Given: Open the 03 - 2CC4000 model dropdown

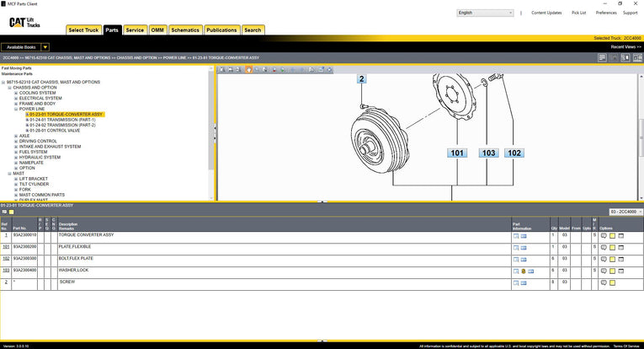Looking at the screenshot, I should tap(625, 212).
